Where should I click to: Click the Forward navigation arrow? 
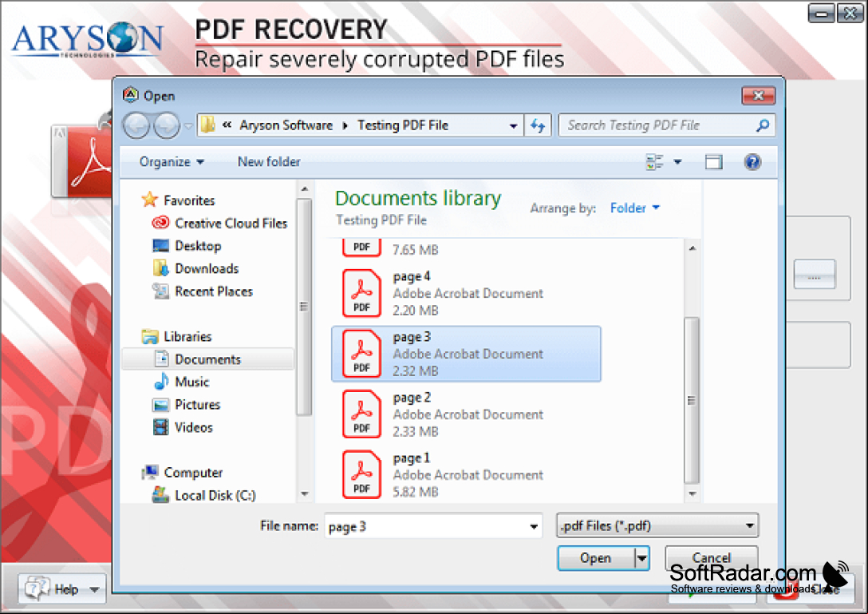[x=167, y=125]
